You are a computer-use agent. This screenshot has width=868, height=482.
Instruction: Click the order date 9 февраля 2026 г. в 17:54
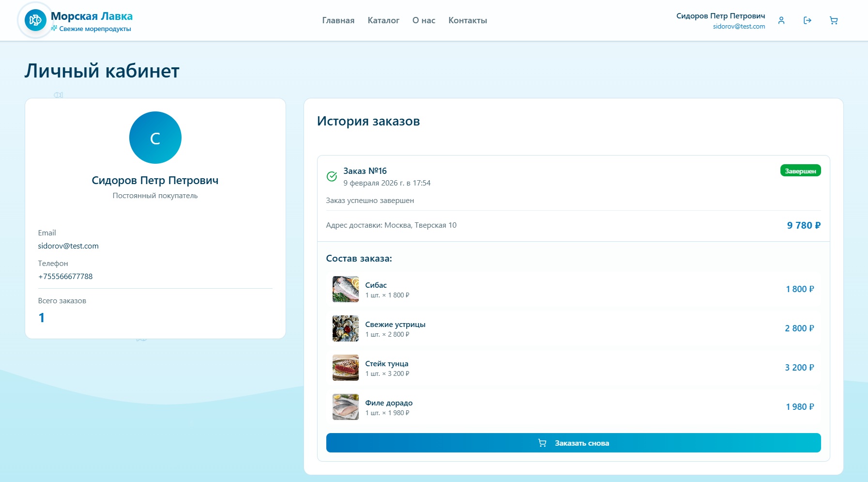(387, 183)
